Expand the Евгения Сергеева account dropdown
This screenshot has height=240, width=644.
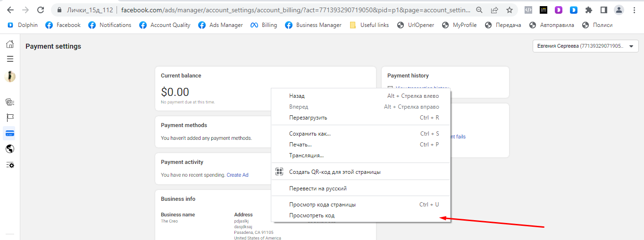pos(585,46)
